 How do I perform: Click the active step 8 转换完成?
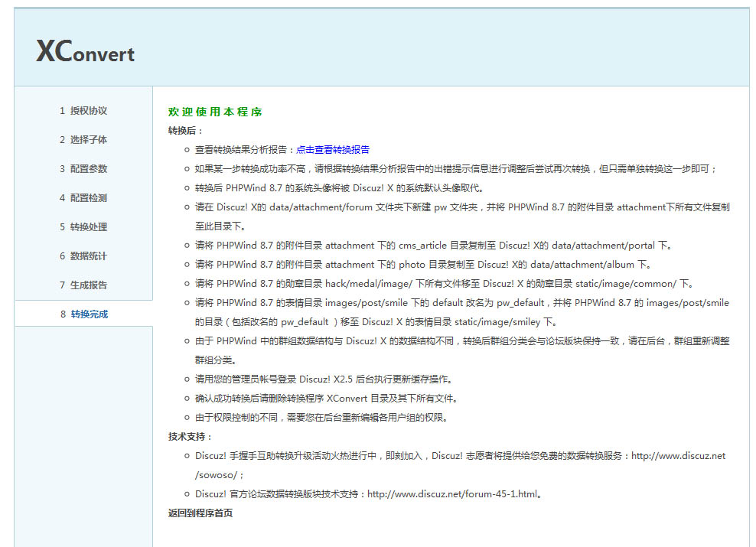click(83, 314)
